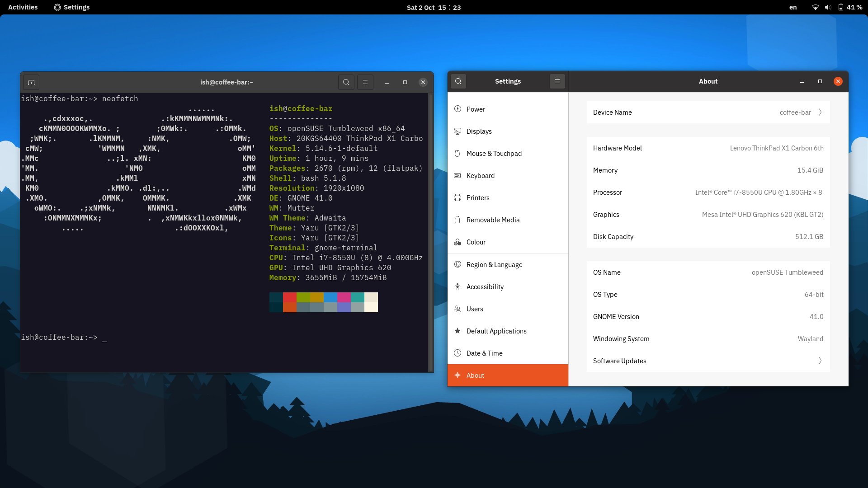Viewport: 868px width, 488px height.
Task: Select Region & Language in sidebar
Action: pyautogui.click(x=494, y=265)
